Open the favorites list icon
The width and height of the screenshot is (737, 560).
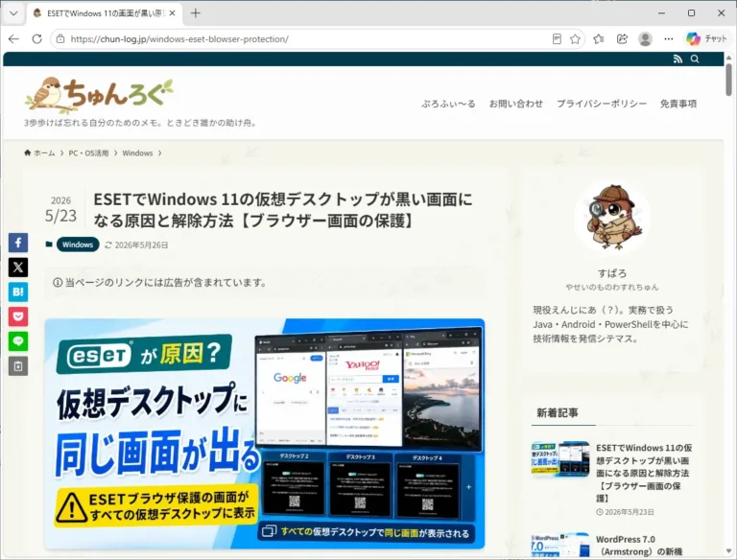599,39
